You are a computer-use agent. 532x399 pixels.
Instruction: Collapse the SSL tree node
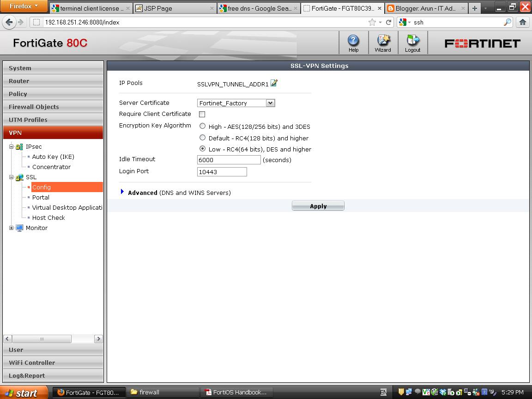11,177
